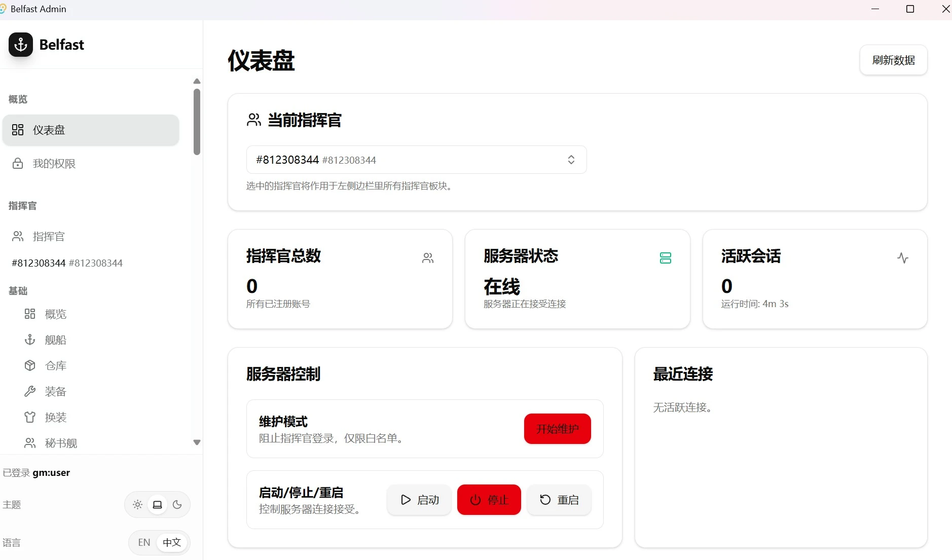The width and height of the screenshot is (952, 560).
Task: Open the 指挥官 sidebar menu item
Action: 91,236
